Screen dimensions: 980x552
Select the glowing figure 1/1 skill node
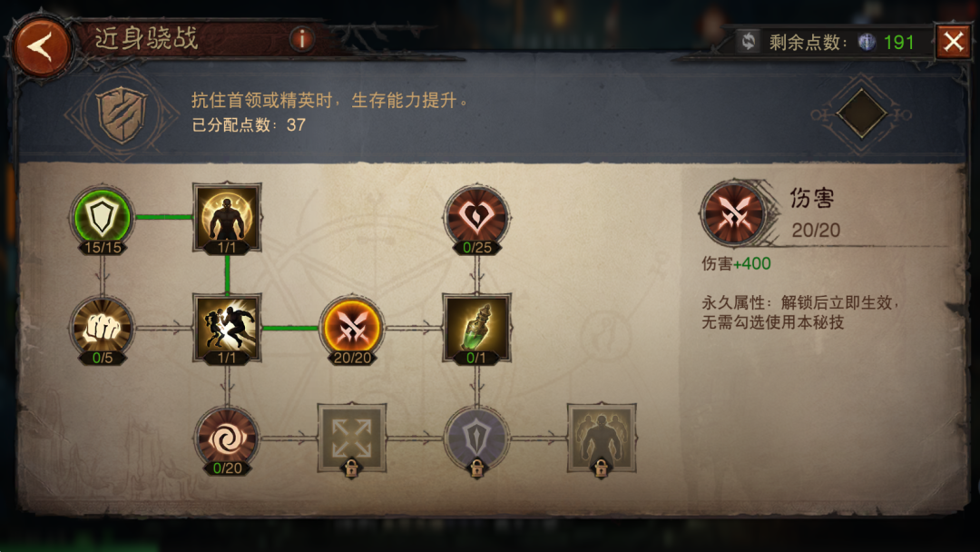(227, 218)
